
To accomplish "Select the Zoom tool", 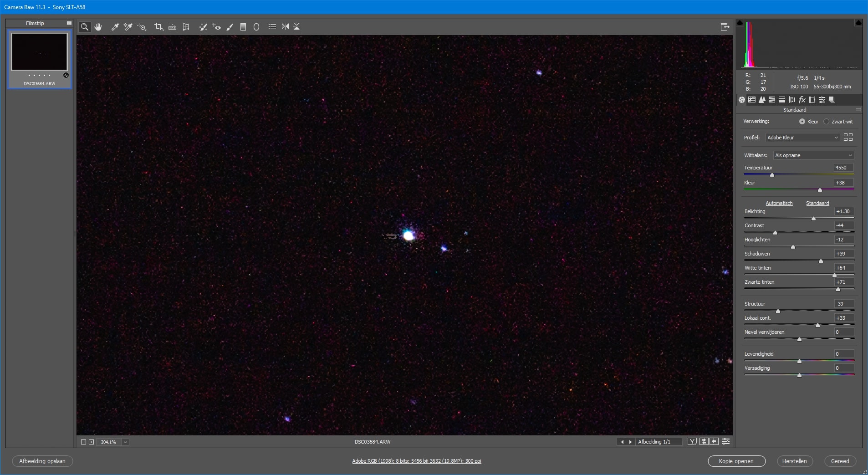I will coord(85,27).
